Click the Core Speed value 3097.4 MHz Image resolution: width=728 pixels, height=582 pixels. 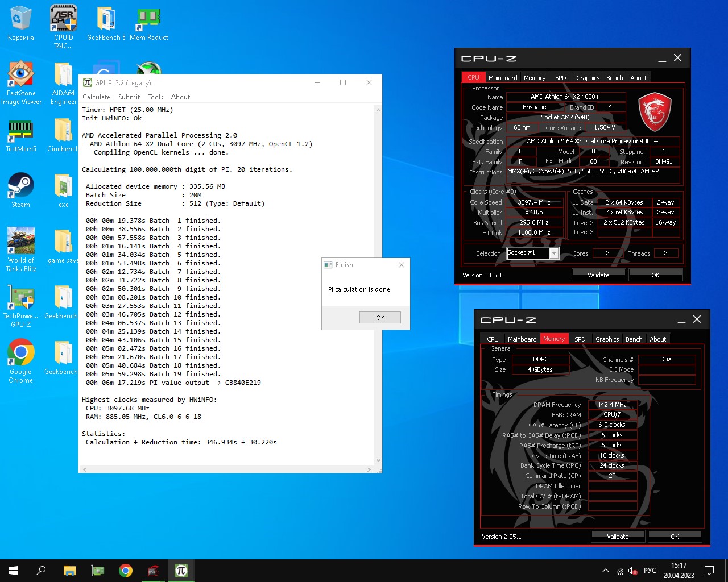[x=534, y=202]
